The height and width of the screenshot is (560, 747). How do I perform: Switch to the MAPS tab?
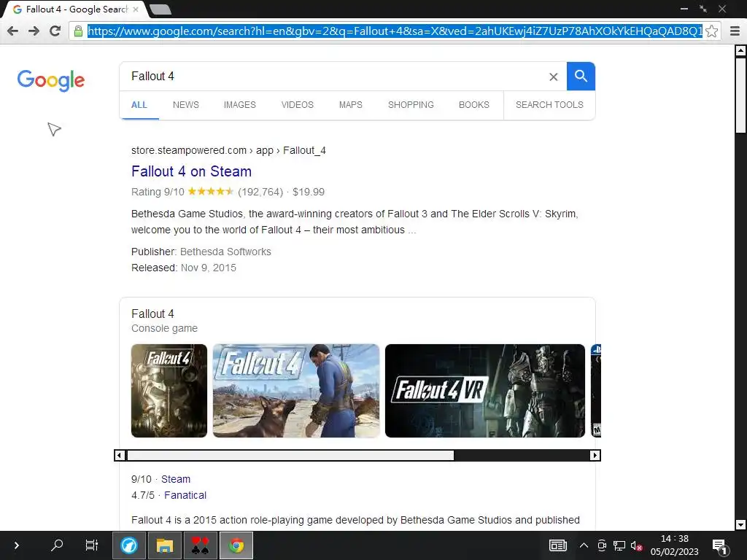(351, 105)
